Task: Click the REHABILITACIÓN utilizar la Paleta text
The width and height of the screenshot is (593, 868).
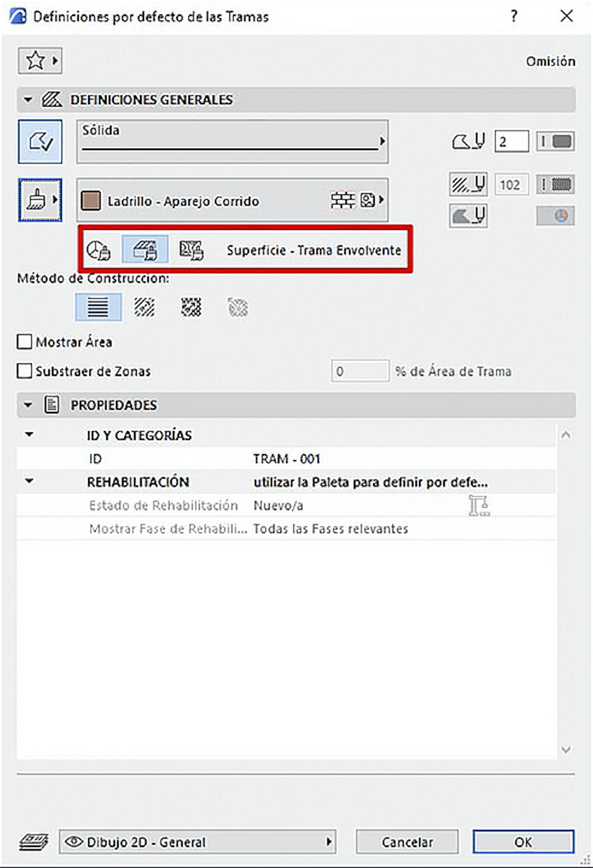Action: click(x=371, y=482)
